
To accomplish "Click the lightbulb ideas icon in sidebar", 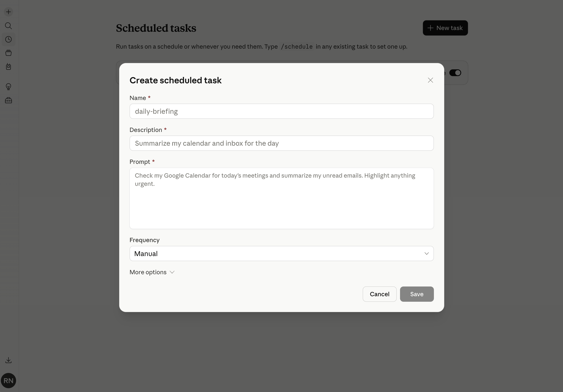I will pyautogui.click(x=9, y=87).
